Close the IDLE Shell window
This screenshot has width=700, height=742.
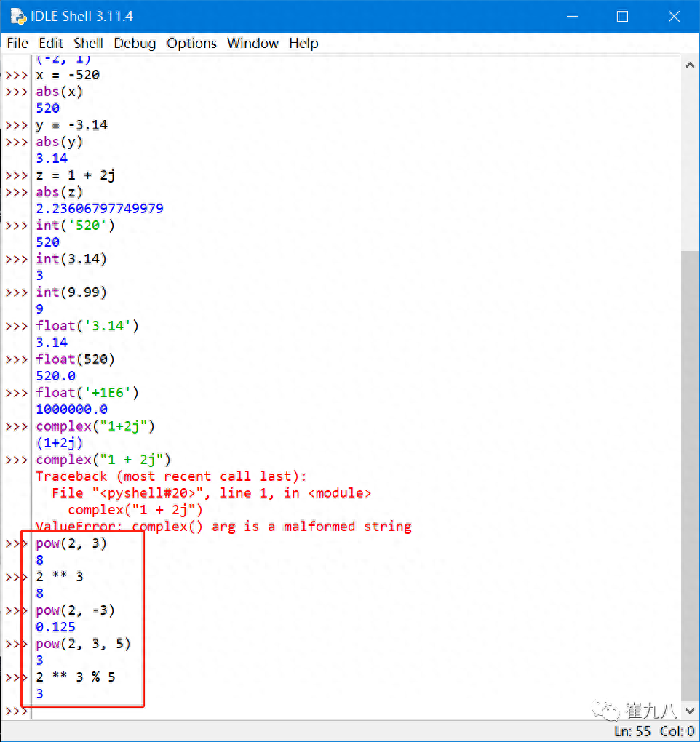(x=674, y=17)
